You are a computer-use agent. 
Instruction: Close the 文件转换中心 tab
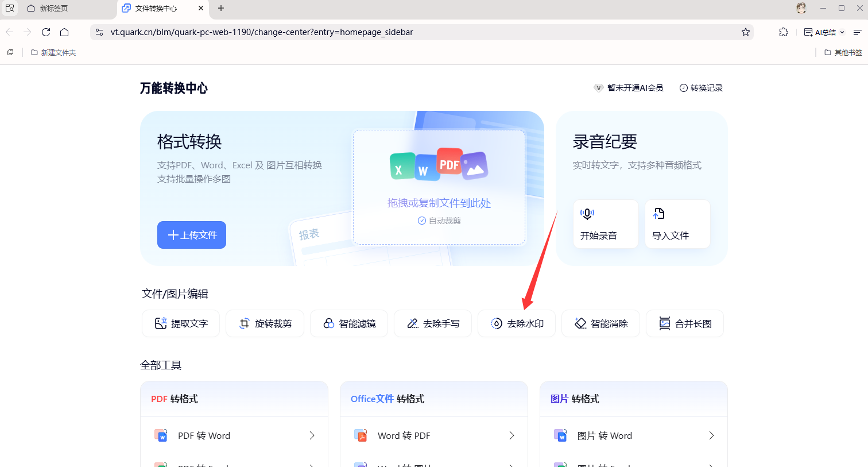200,8
